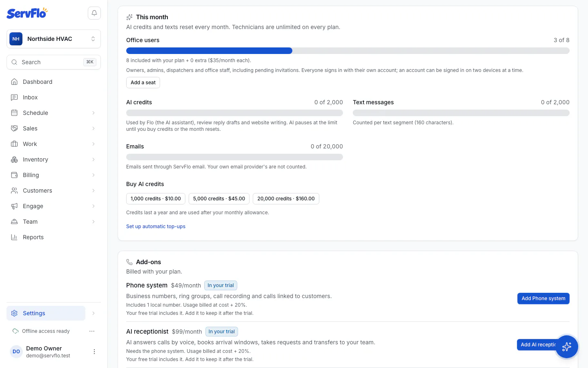The width and height of the screenshot is (588, 368).
Task: Open the notifications bell
Action: pos(94,13)
